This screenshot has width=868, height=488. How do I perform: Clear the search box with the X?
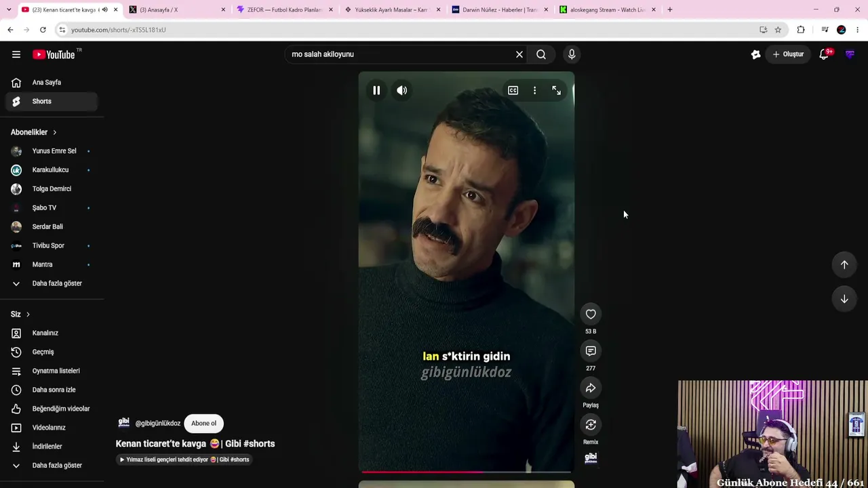(x=519, y=54)
